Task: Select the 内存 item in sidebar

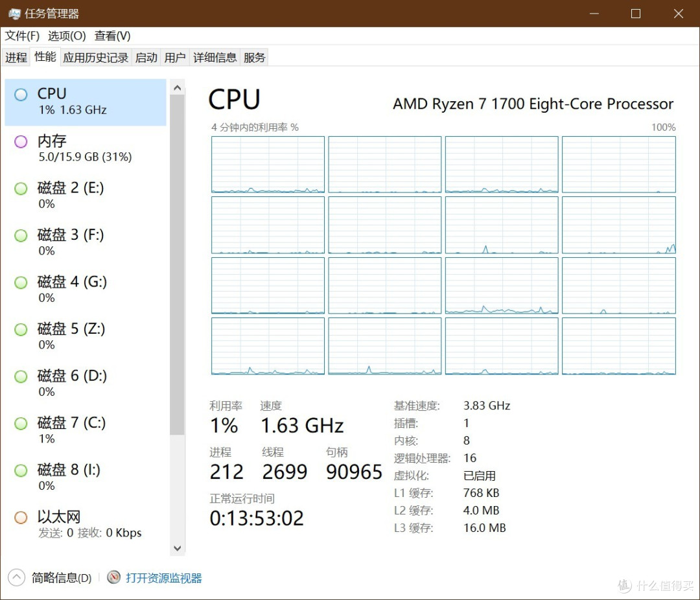Action: (86, 149)
